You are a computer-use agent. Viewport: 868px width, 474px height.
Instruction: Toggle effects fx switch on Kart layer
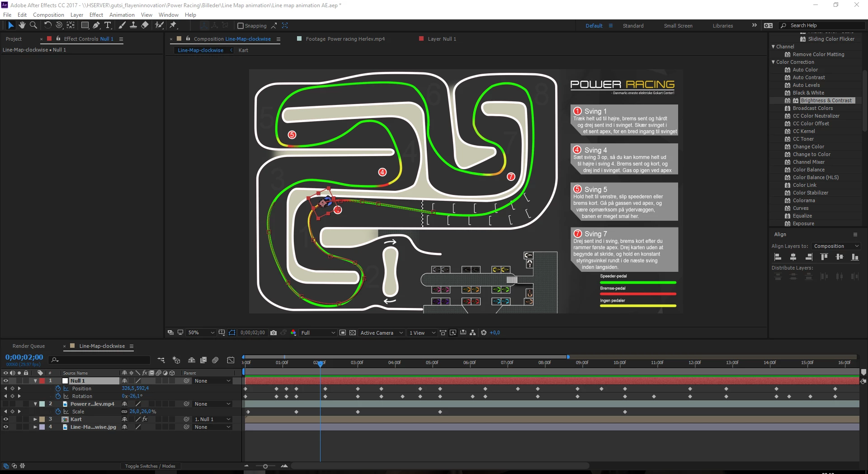pyautogui.click(x=145, y=419)
